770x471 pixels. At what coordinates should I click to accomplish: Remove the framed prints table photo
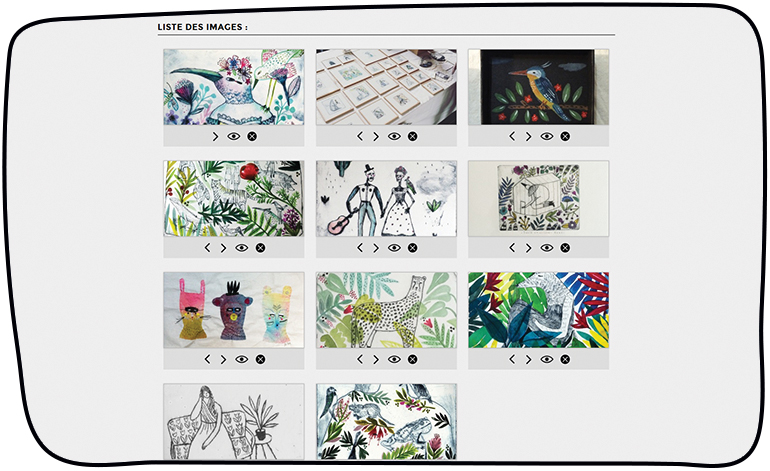pyautogui.click(x=412, y=137)
